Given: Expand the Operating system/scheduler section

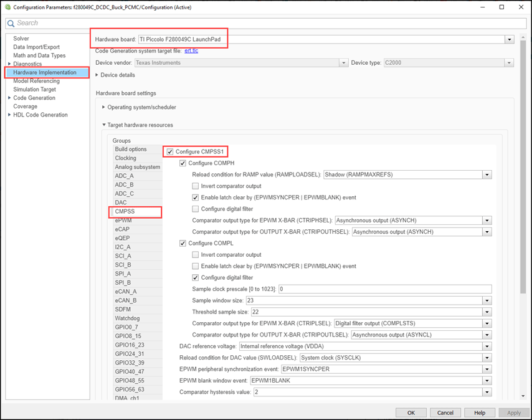Looking at the screenshot, I should [103, 107].
